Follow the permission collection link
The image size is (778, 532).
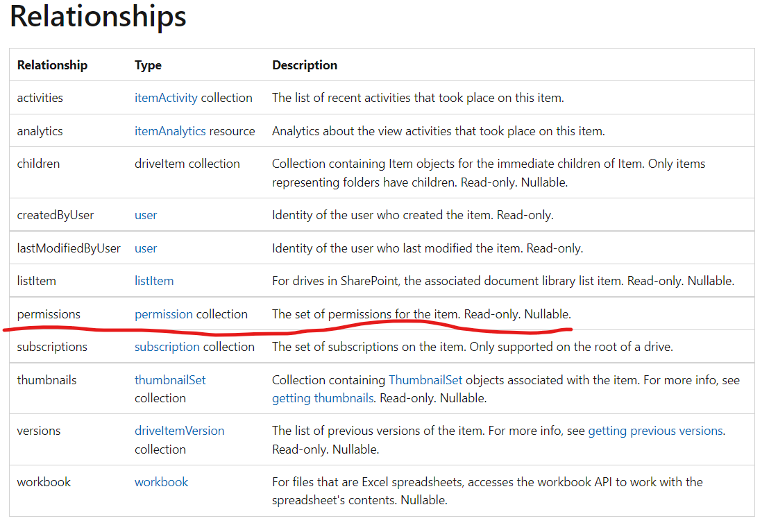tap(163, 314)
